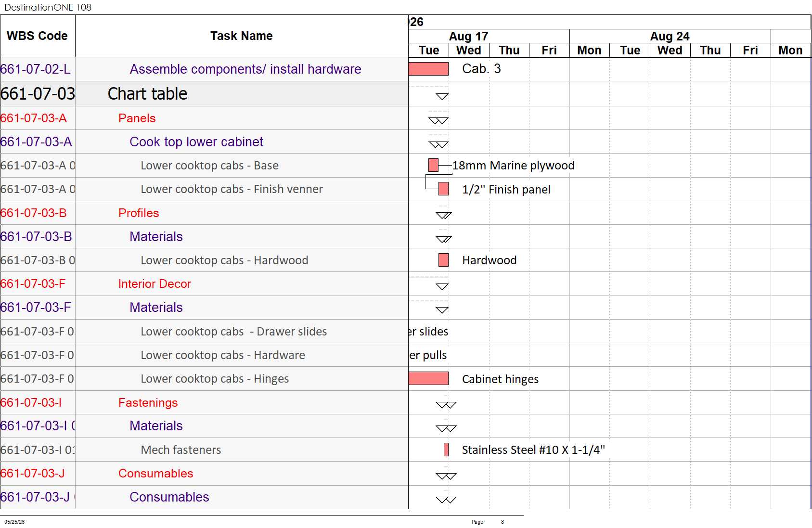Click the Interior Decor summary marker
The height and width of the screenshot is (528, 812).
click(442, 286)
